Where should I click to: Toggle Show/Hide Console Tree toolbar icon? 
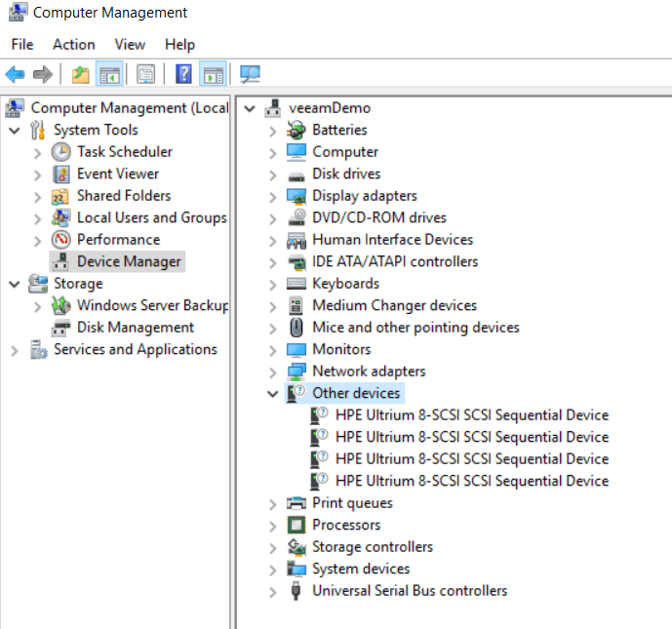[x=109, y=74]
